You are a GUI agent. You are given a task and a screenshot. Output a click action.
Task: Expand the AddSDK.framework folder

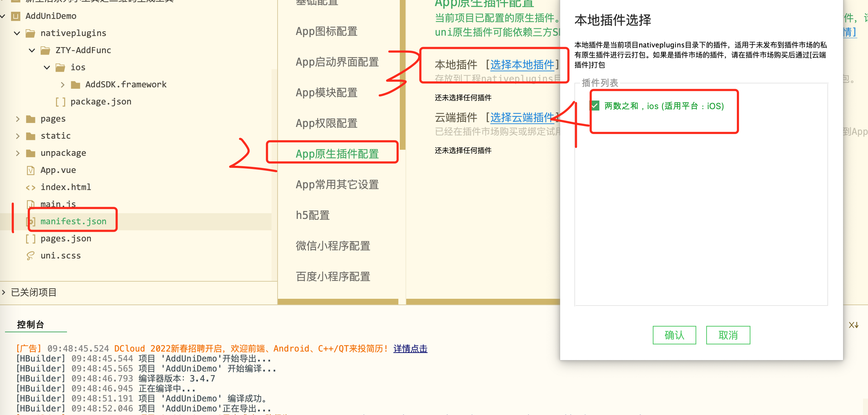click(x=62, y=84)
